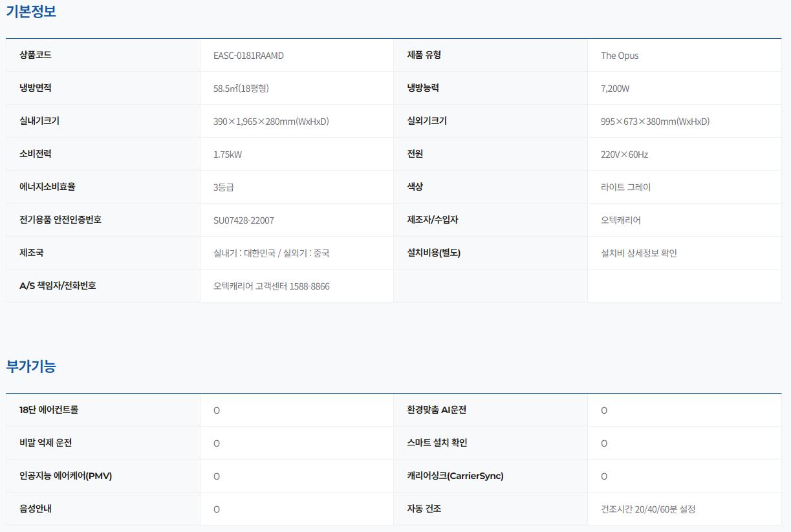Select the product code EASC-0181RAAMD
Image resolution: width=791 pixels, height=532 pixels.
click(x=248, y=56)
